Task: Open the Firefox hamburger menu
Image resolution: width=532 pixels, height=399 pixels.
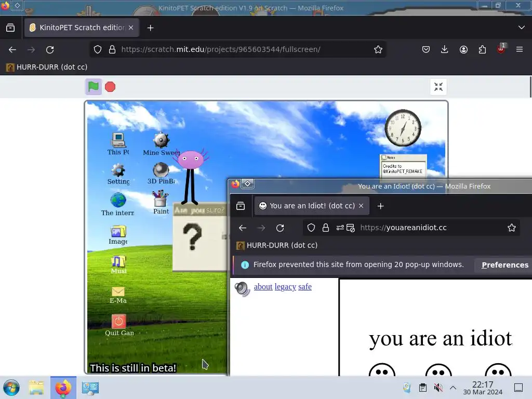Action: 520,49
